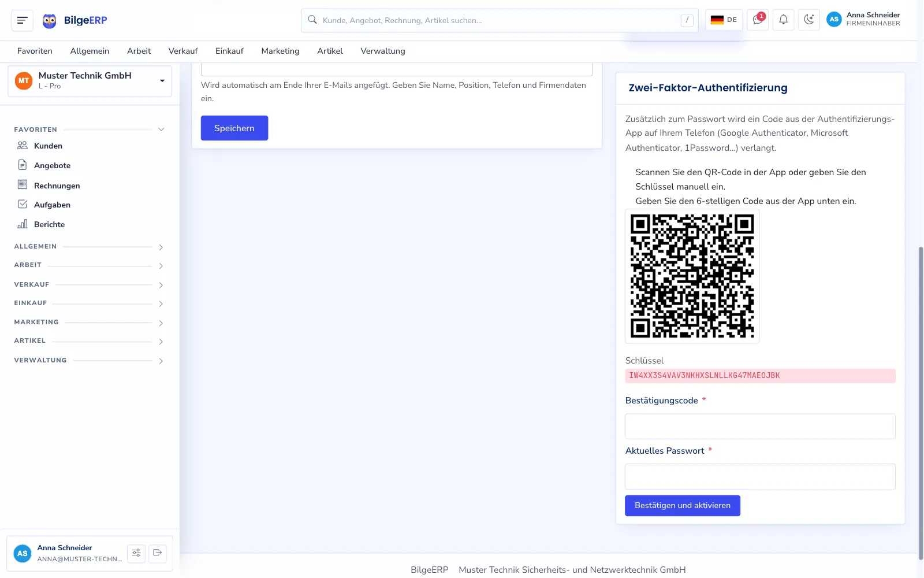
Task: Click the Berichte bar chart icon
Action: pos(23,224)
